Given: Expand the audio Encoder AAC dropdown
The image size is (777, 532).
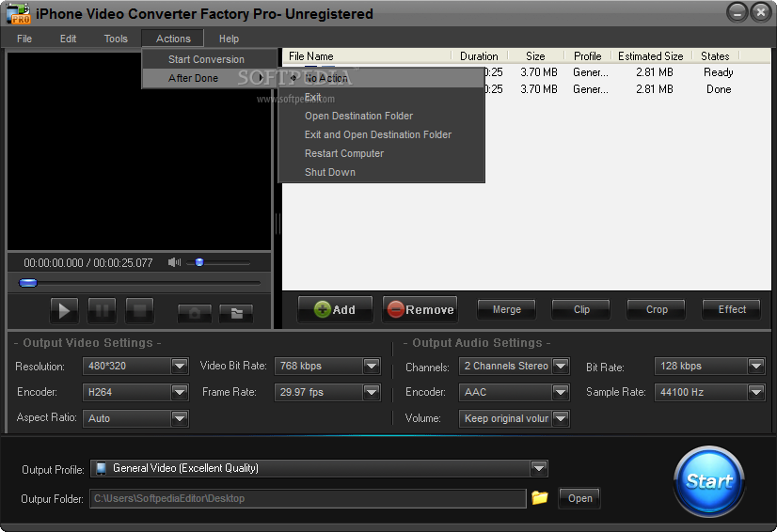Looking at the screenshot, I should pos(561,392).
